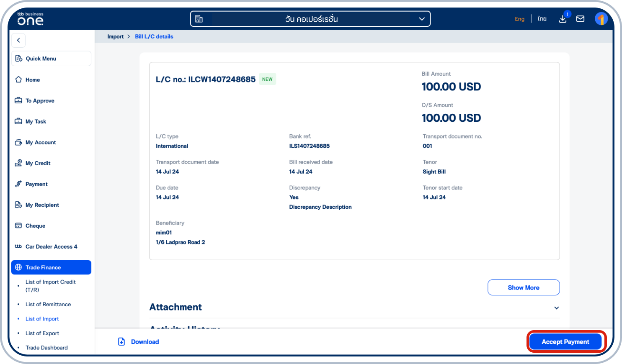Collapse the sidebar using the back arrow
The width and height of the screenshot is (622, 364).
pyautogui.click(x=18, y=40)
